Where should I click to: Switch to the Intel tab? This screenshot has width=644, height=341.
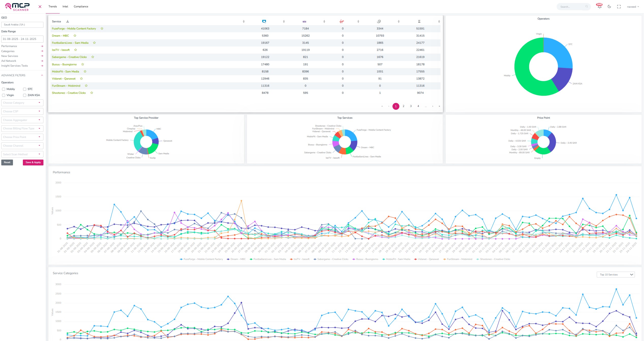click(65, 7)
